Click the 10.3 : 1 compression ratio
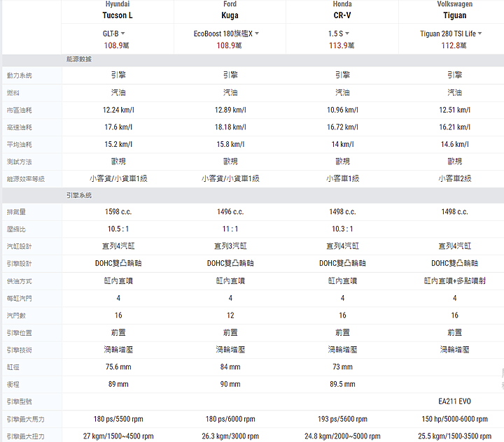This screenshot has width=504, height=442. [x=342, y=229]
